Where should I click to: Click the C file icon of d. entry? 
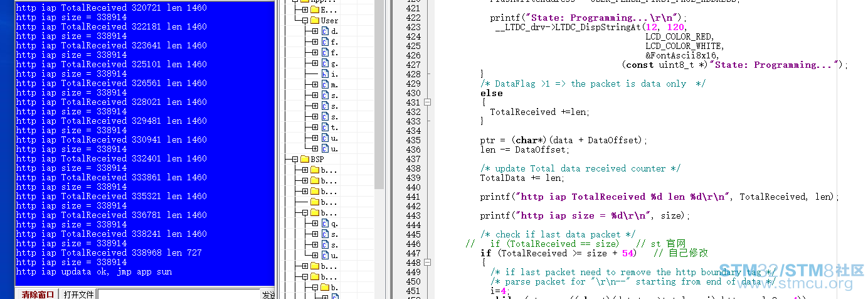[x=325, y=31]
